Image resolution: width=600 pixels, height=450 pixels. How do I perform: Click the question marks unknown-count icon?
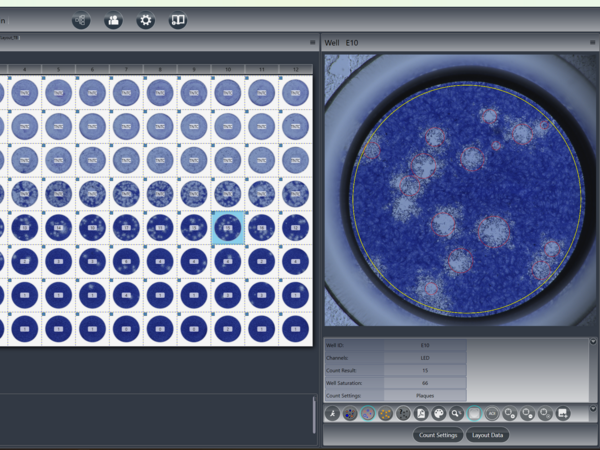click(x=404, y=413)
